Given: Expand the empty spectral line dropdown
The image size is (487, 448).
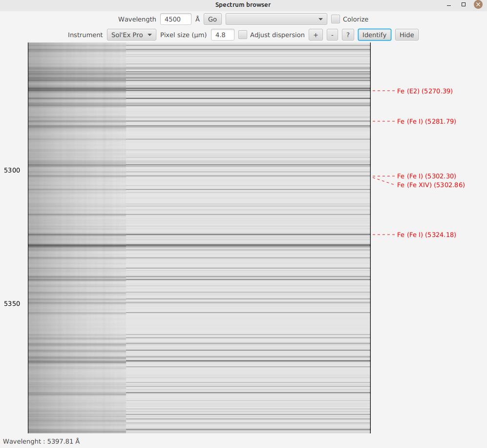Looking at the screenshot, I should click(276, 20).
